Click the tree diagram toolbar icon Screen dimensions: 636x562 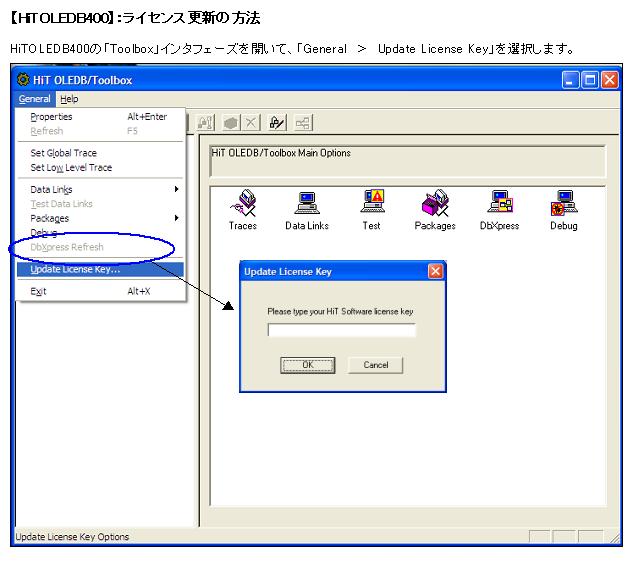[x=303, y=122]
